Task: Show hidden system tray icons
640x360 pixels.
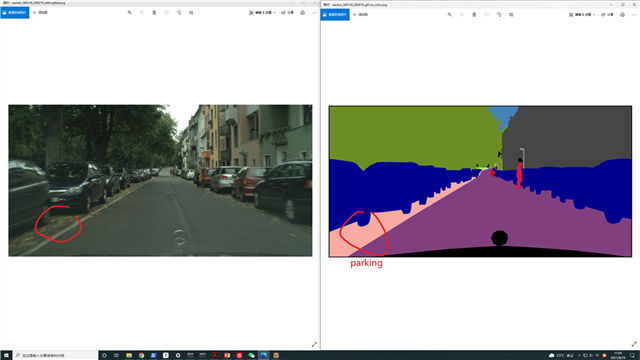Action: pyautogui.click(x=579, y=356)
